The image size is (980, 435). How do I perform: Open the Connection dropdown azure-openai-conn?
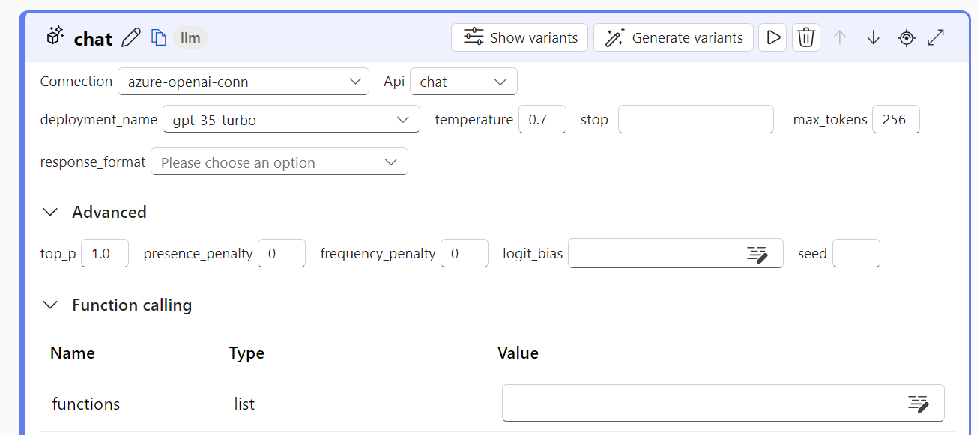244,82
